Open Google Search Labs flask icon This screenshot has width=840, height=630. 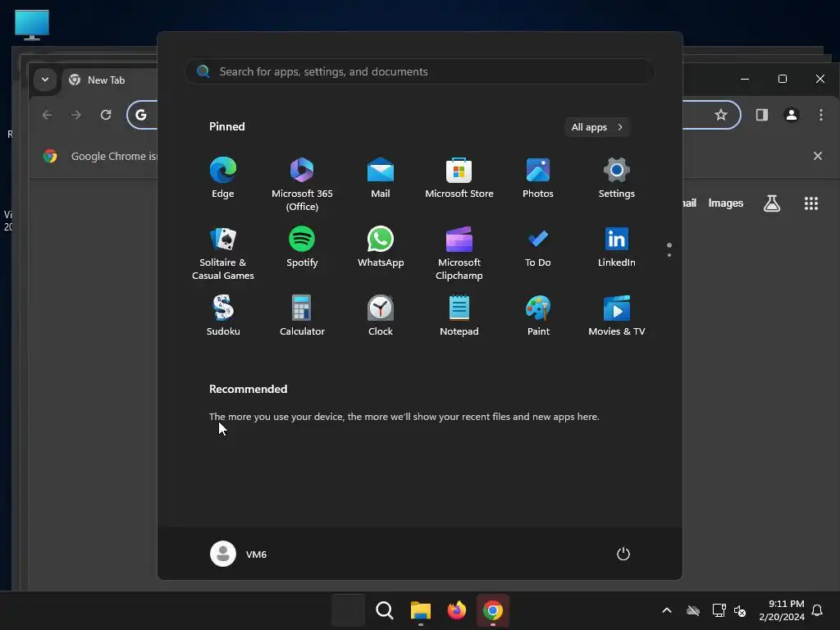click(771, 203)
